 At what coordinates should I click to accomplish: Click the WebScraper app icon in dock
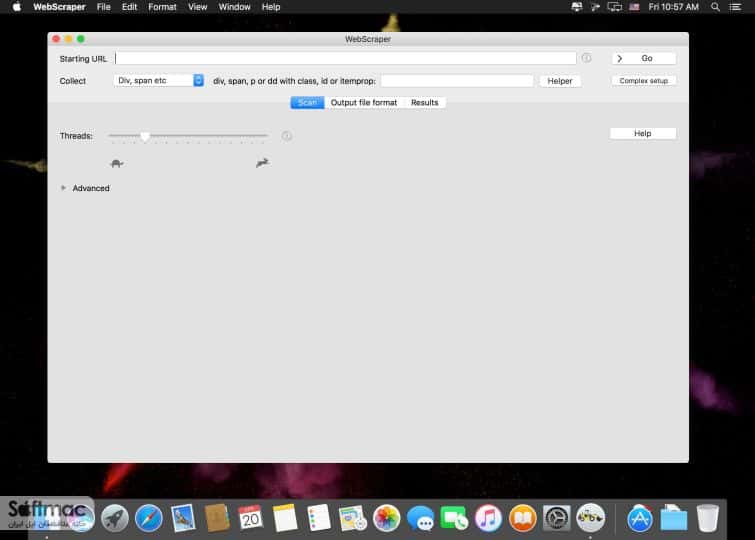[x=590, y=518]
